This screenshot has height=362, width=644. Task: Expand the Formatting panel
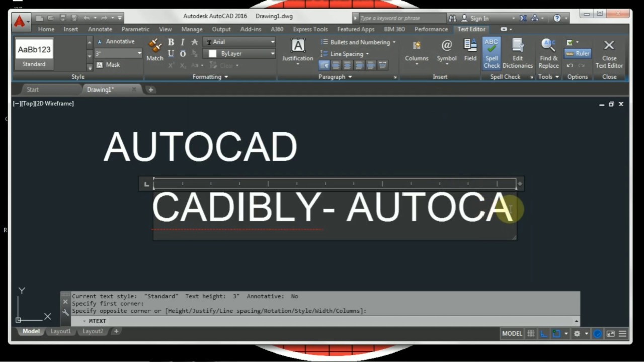(210, 77)
